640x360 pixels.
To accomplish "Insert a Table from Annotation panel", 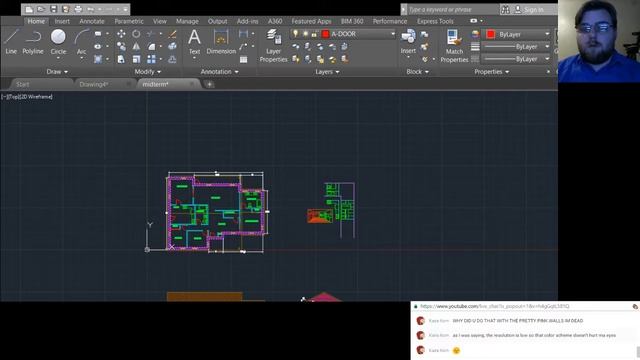I will (x=243, y=60).
